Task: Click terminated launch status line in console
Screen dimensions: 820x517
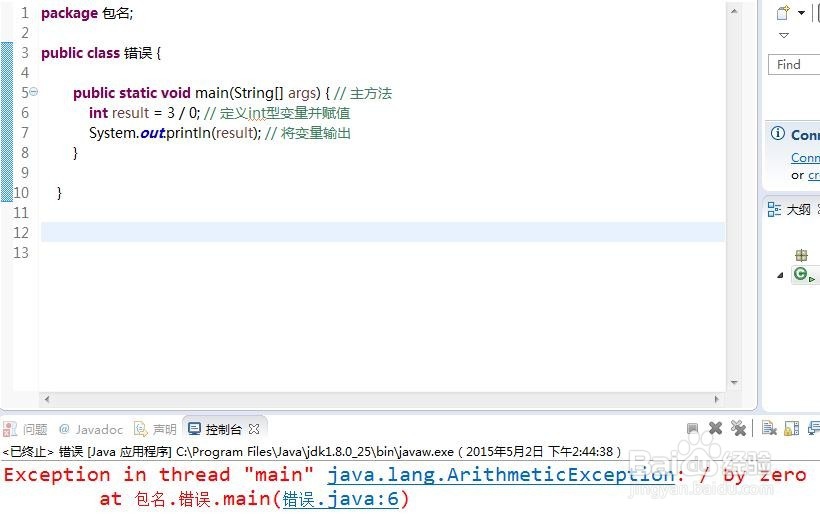Action: 312,452
